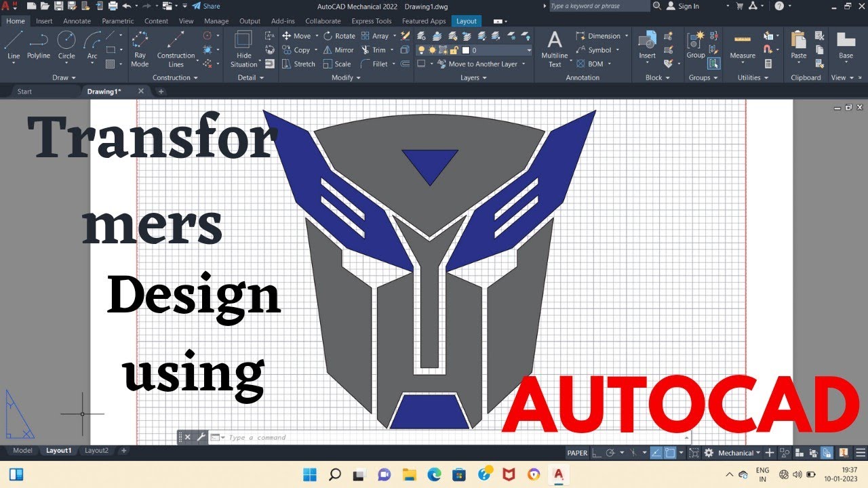The image size is (868, 488).
Task: Open the Multiline Text tool
Action: 555,49
